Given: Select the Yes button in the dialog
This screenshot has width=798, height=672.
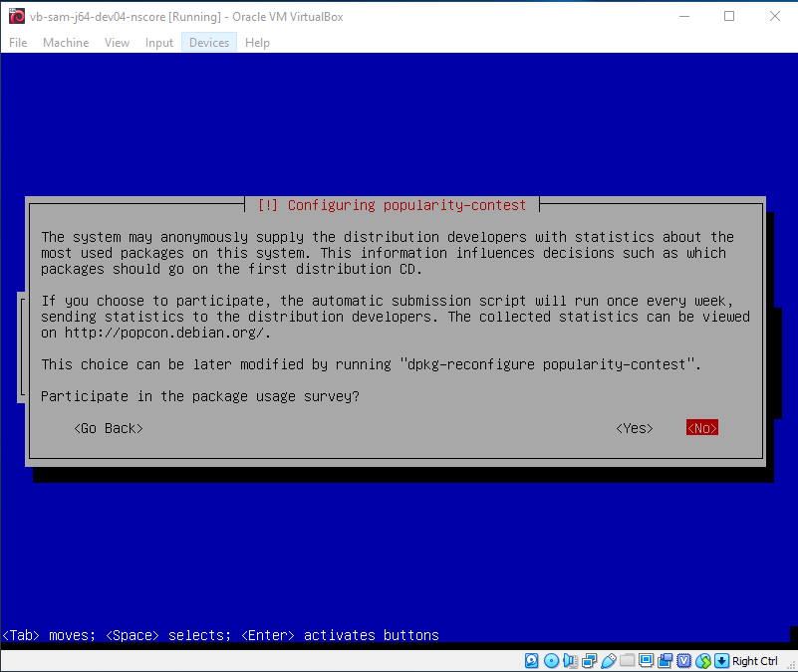Looking at the screenshot, I should (x=634, y=427).
